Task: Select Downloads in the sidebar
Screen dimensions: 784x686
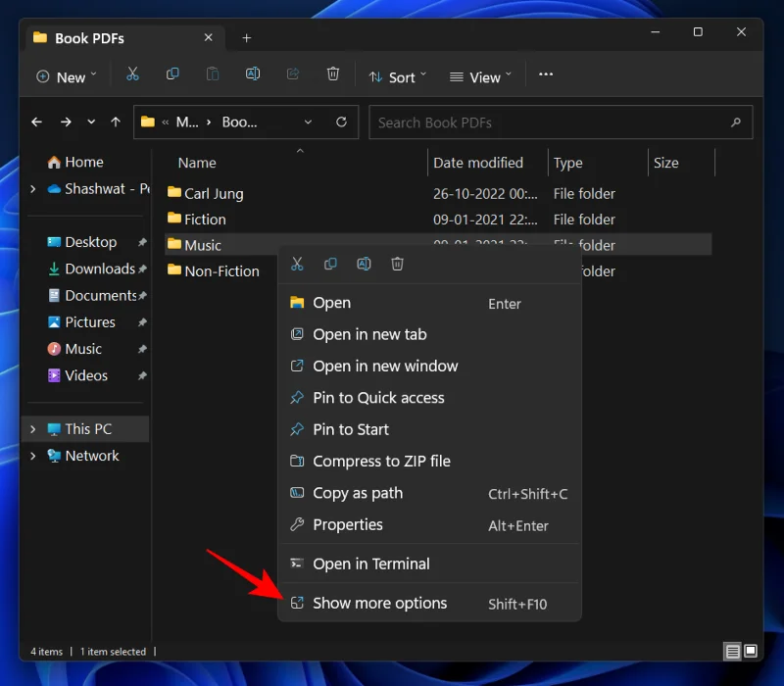Action: [x=98, y=269]
